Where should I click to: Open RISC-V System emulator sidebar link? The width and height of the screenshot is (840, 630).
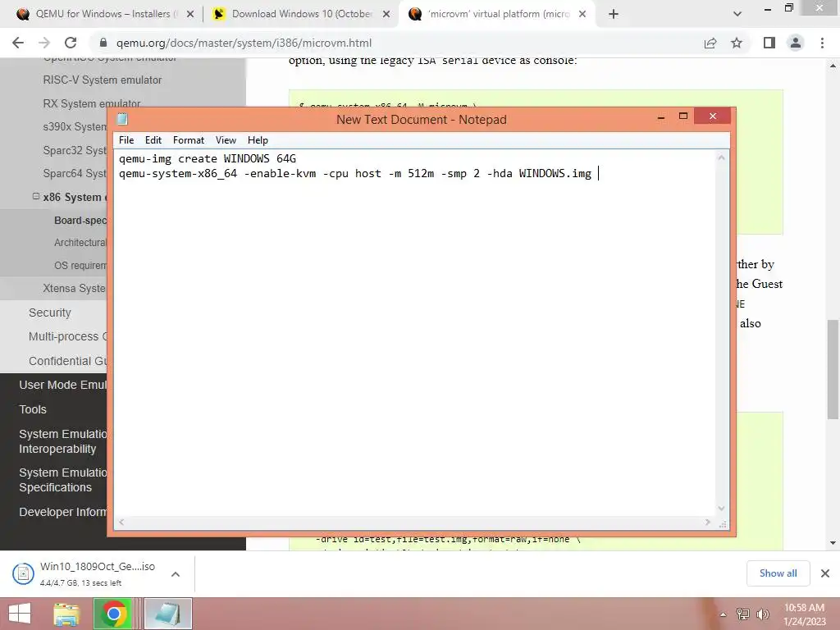pyautogui.click(x=102, y=80)
